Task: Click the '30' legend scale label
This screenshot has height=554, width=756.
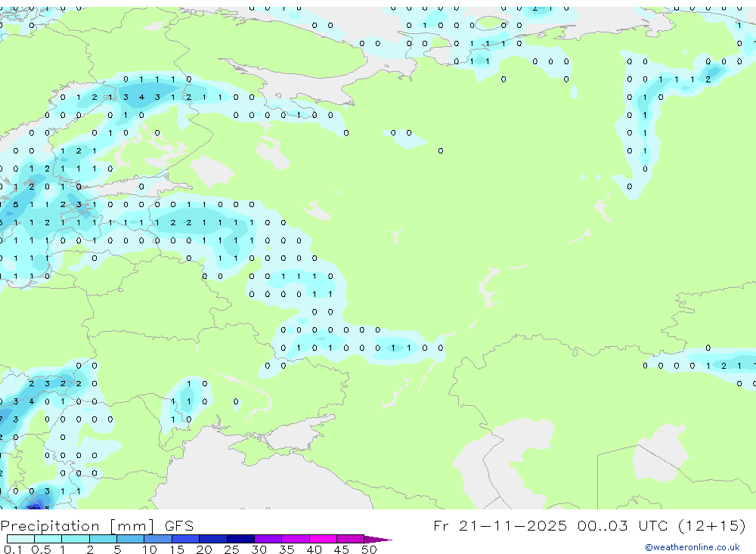Action: click(259, 549)
